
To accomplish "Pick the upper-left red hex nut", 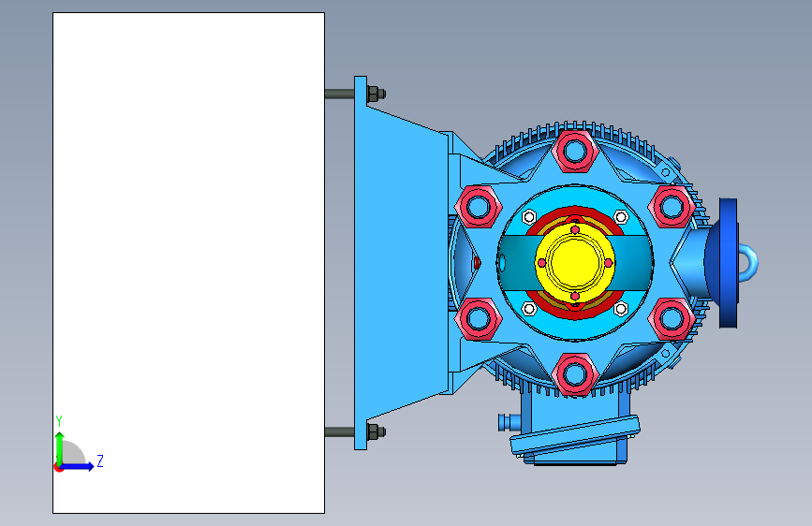I will coord(478,207).
